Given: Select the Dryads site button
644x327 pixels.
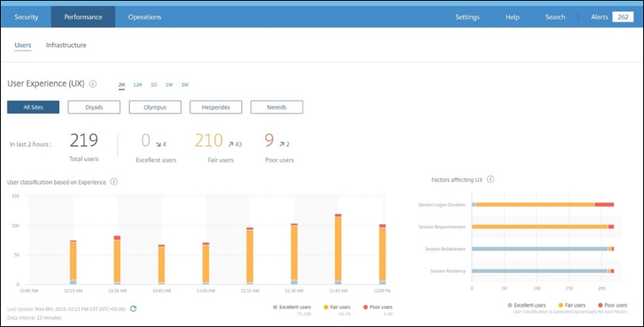Looking at the screenshot, I should pos(94,107).
